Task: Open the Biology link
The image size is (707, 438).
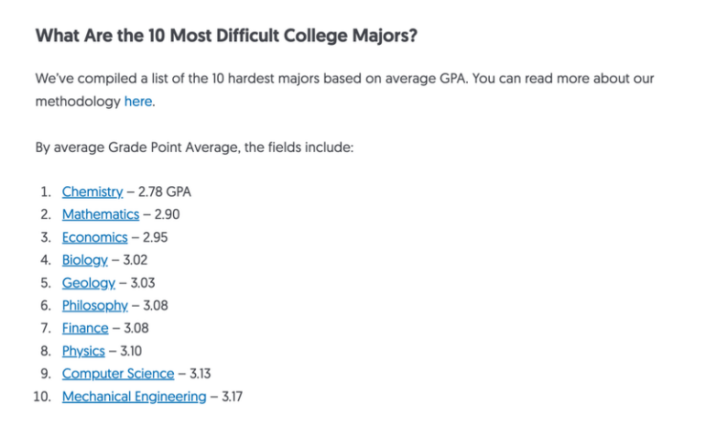Action: point(84,260)
